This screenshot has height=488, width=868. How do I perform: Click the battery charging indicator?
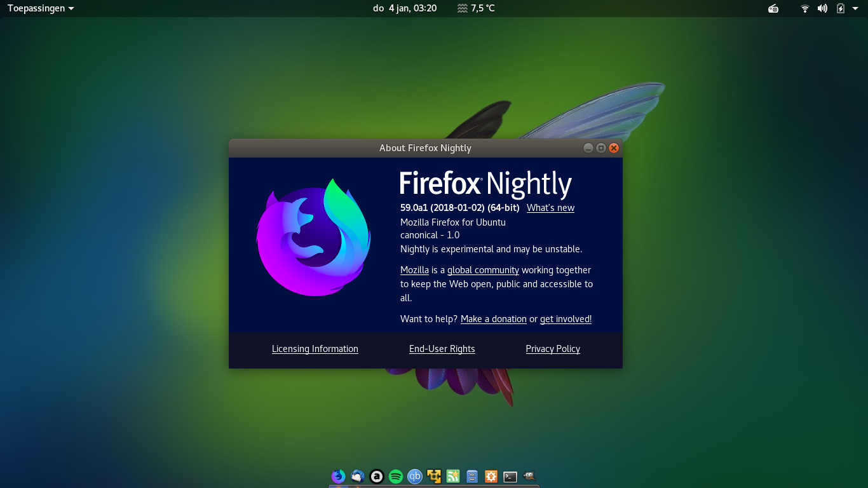[x=841, y=8]
